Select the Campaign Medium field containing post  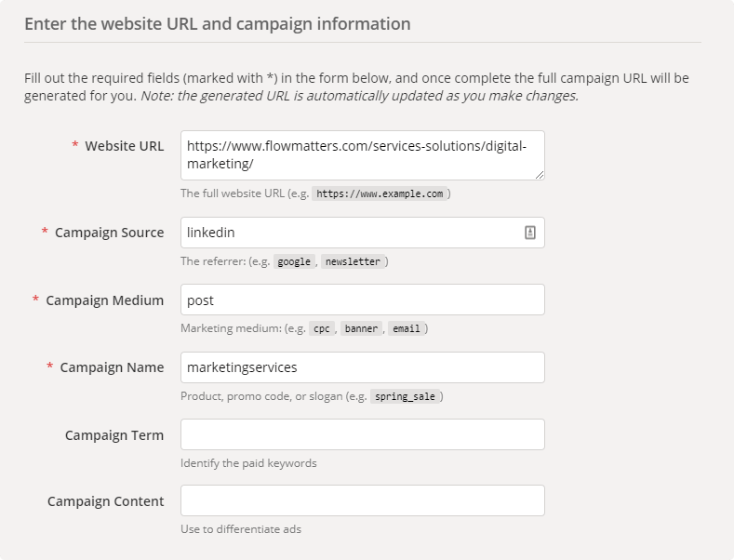point(362,300)
